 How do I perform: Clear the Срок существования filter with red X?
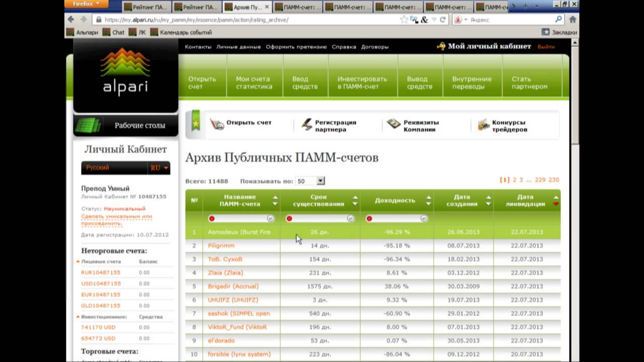click(x=289, y=219)
